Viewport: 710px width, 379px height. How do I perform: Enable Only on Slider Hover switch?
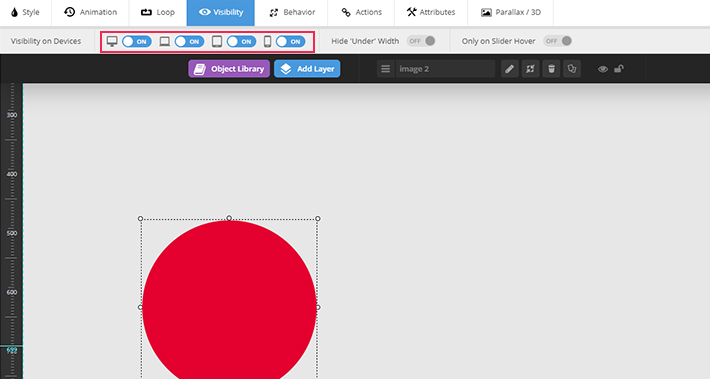coord(557,41)
